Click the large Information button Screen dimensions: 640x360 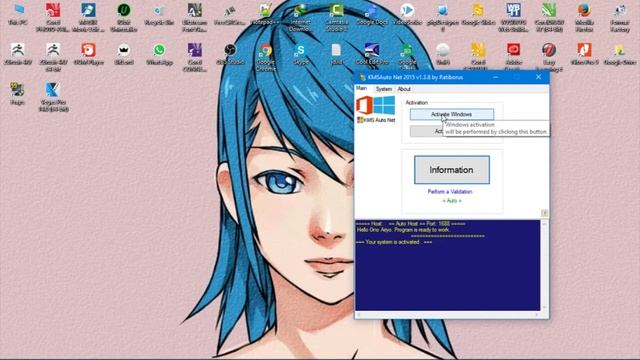[451, 170]
